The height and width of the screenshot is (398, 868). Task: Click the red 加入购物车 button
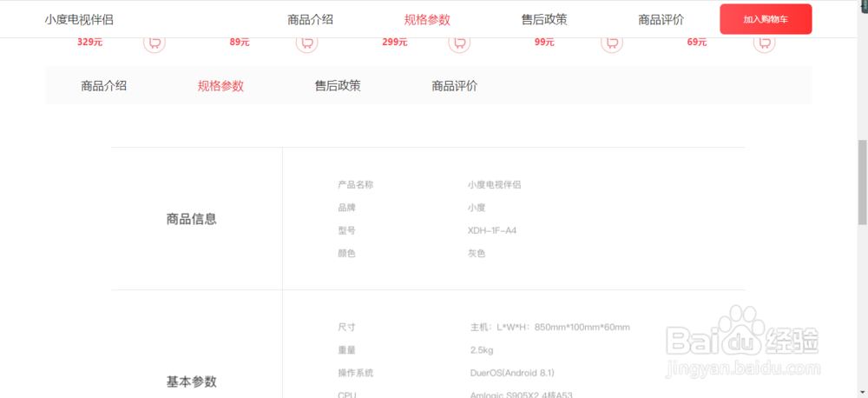point(766,19)
